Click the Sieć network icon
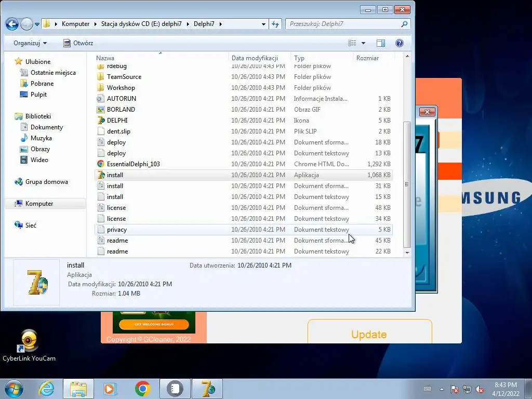 (x=18, y=225)
